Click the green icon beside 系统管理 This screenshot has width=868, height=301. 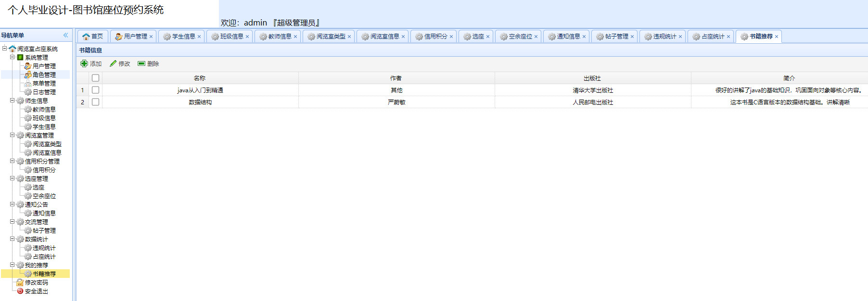point(20,57)
